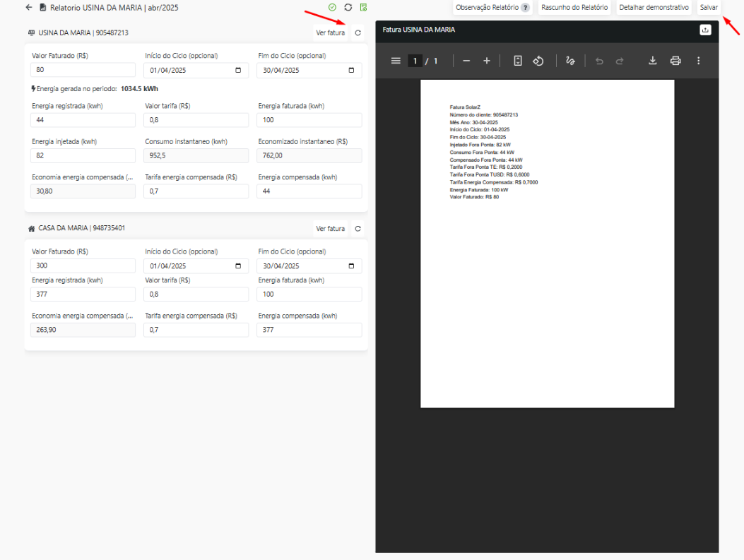Image resolution: width=744 pixels, height=560 pixels.
Task: Click the sync arrows icon in report header
Action: pos(348,8)
